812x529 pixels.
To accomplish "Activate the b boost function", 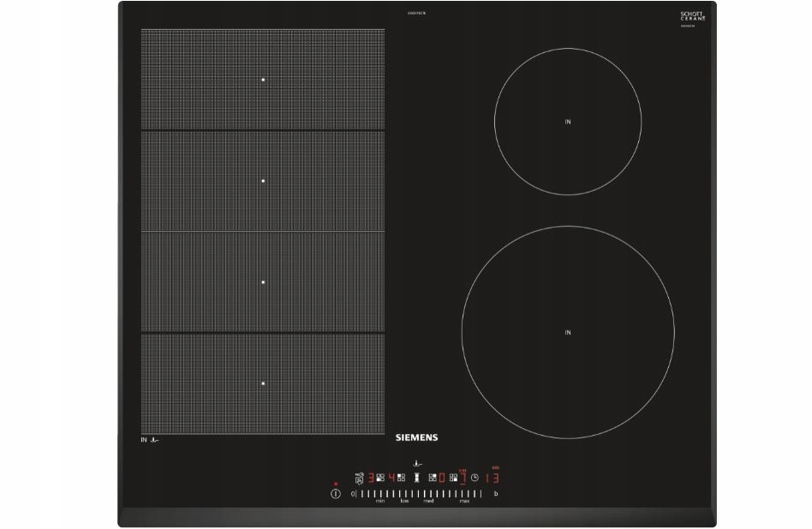I will click(496, 494).
